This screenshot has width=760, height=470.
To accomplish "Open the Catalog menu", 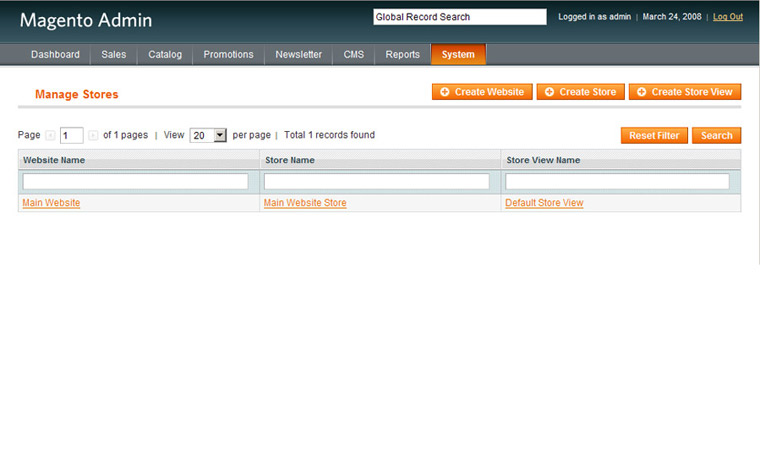I will (x=165, y=54).
